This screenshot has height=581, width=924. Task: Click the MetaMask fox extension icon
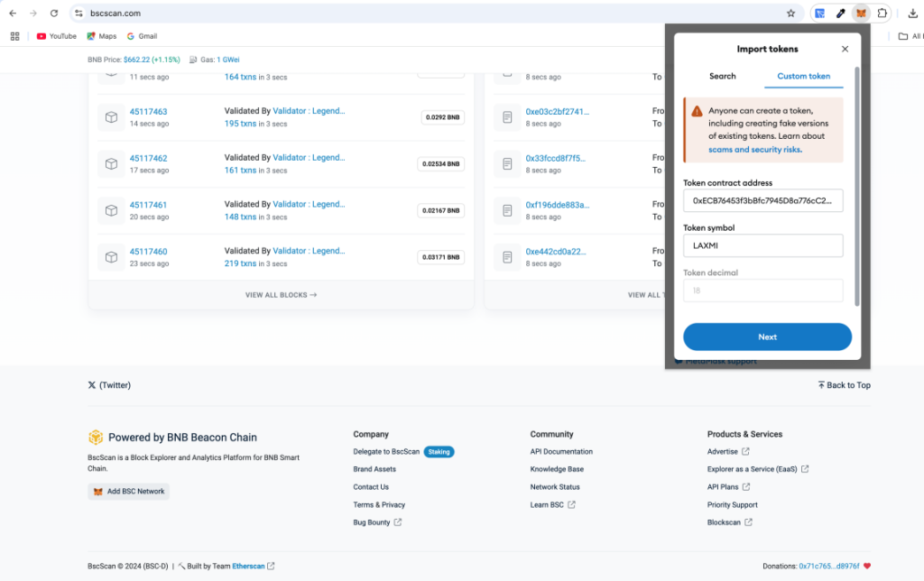point(862,14)
